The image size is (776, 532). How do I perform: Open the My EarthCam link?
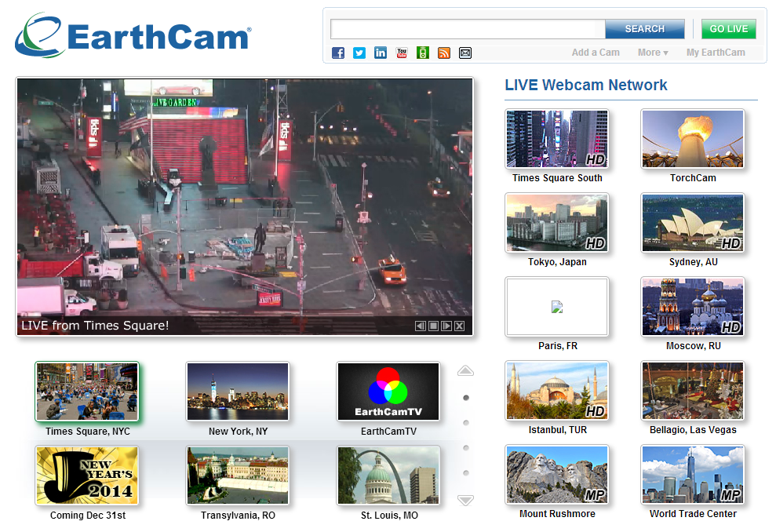pos(716,53)
